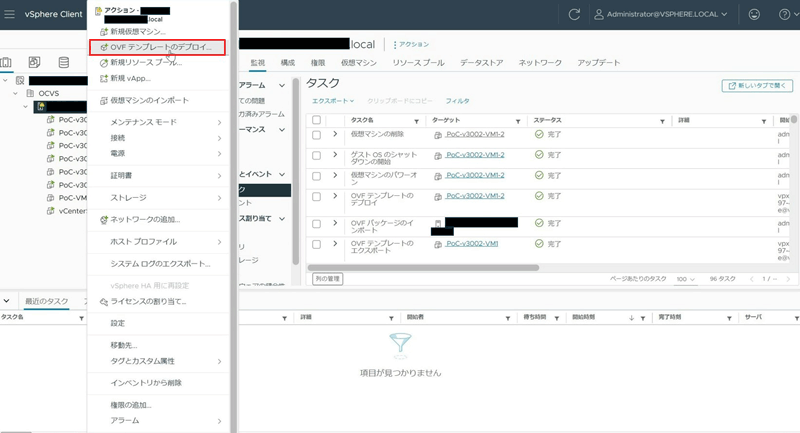Check the 仮想マシンの削除 task row
800x433 pixels.
tap(316, 135)
